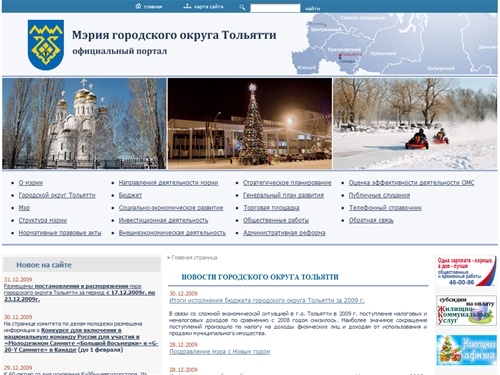Click the '30.12.2009' date above budget news
Viewport: 500px width, 375px height.
183,293
